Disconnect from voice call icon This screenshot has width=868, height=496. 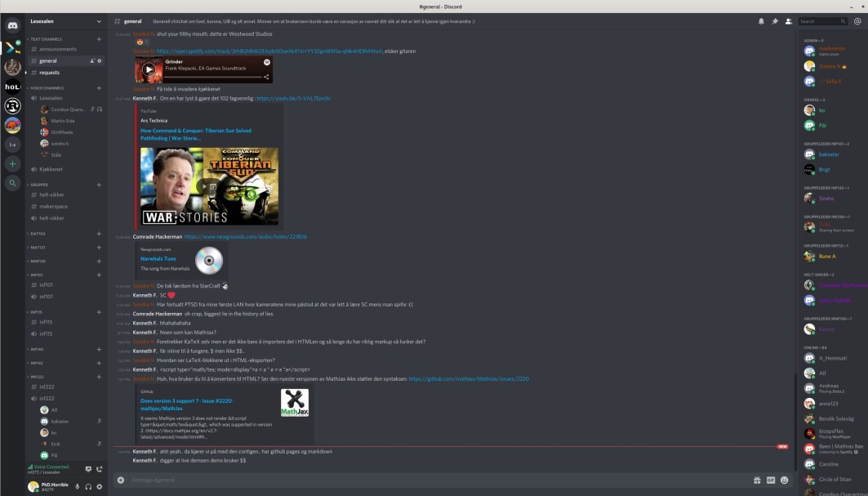pos(99,469)
